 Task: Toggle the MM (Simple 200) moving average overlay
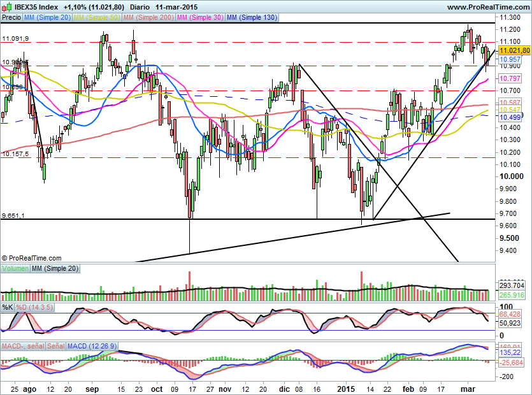pyautogui.click(x=148, y=18)
